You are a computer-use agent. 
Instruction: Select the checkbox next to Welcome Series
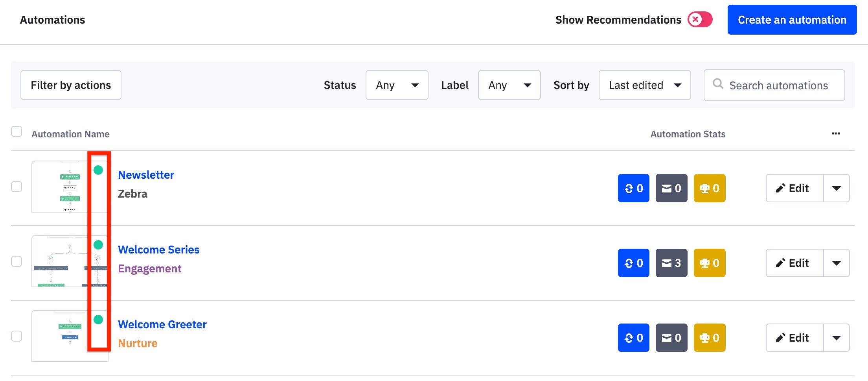coord(17,260)
